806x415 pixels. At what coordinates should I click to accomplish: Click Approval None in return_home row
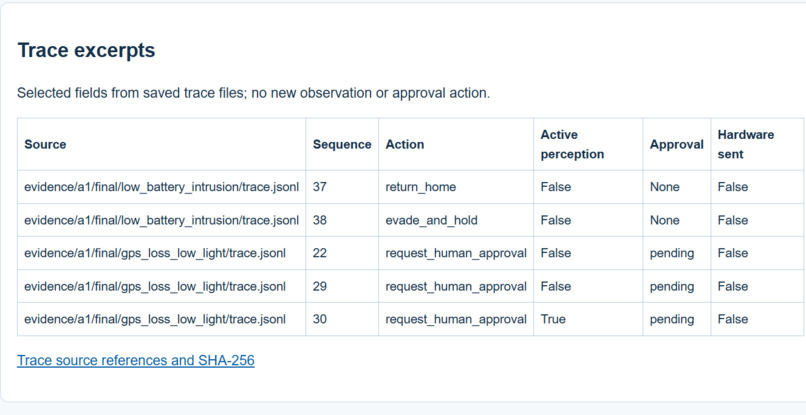click(665, 187)
